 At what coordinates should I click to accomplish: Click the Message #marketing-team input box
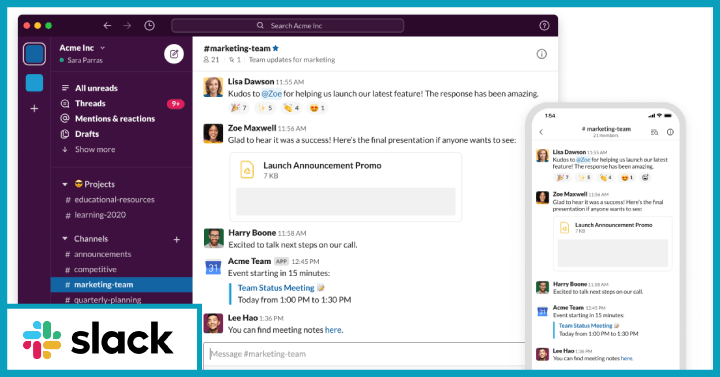365,354
